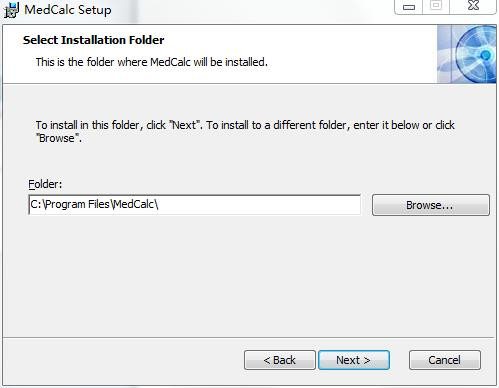499x388 pixels.
Task: Place cursor after C:\Program Files\MedCalc\ text
Action: (159, 204)
